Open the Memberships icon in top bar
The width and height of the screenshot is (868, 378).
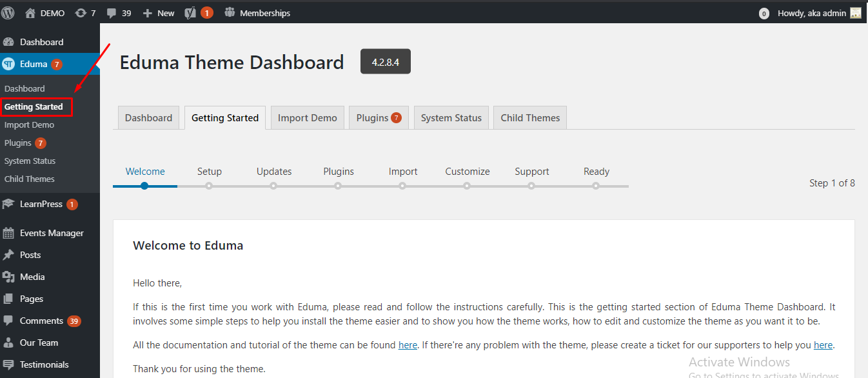(230, 12)
